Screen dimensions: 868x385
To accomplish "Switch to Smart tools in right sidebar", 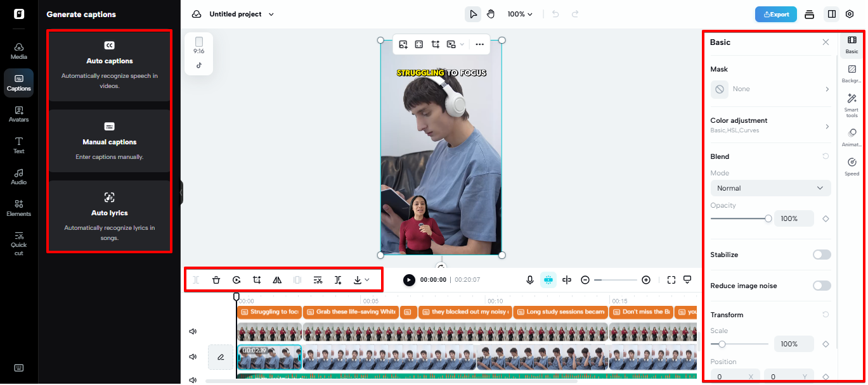I will pos(851,105).
